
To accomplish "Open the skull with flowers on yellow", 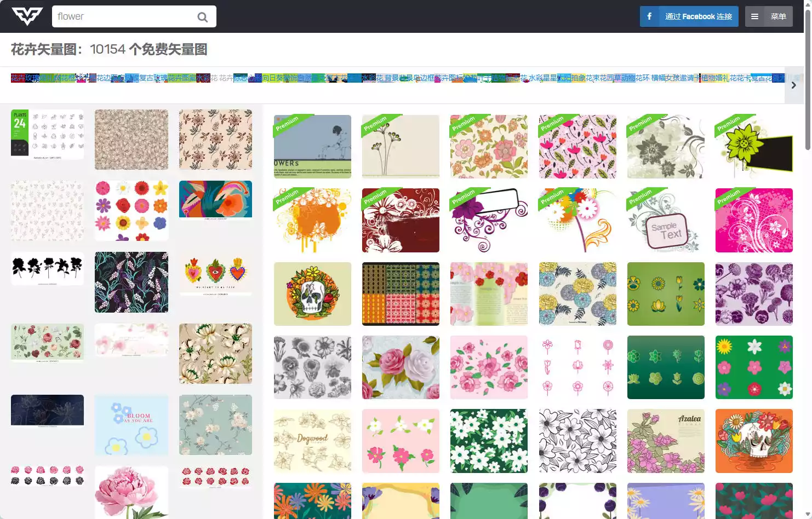I will pyautogui.click(x=312, y=294).
